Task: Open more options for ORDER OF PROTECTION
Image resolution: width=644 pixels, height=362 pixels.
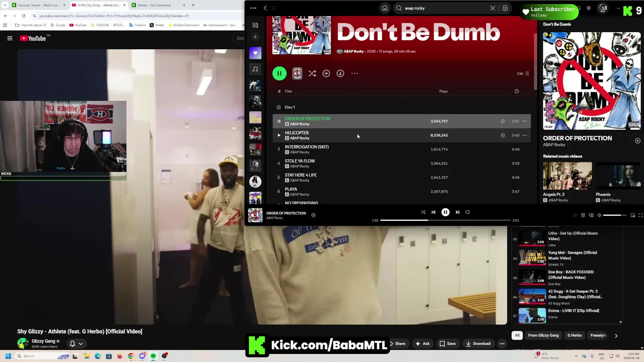Action: [524, 121]
